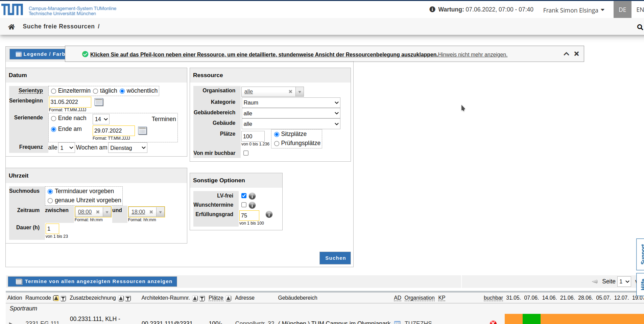Open the Seite page number dropdown
The width and height of the screenshot is (644, 324).
tap(624, 281)
